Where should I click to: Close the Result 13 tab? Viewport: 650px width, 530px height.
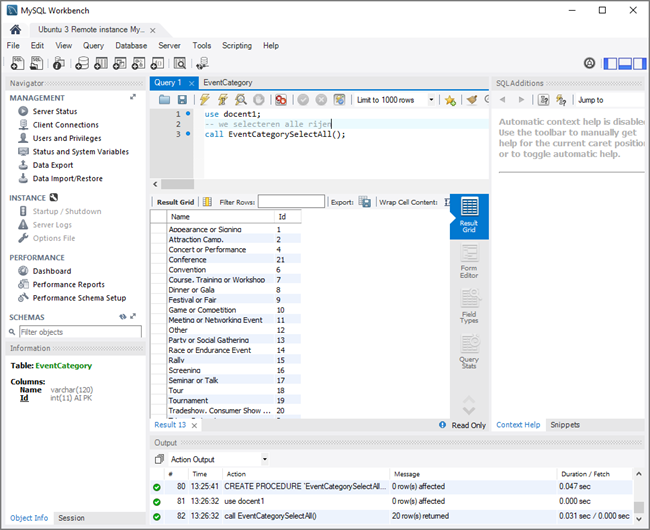pyautogui.click(x=194, y=426)
